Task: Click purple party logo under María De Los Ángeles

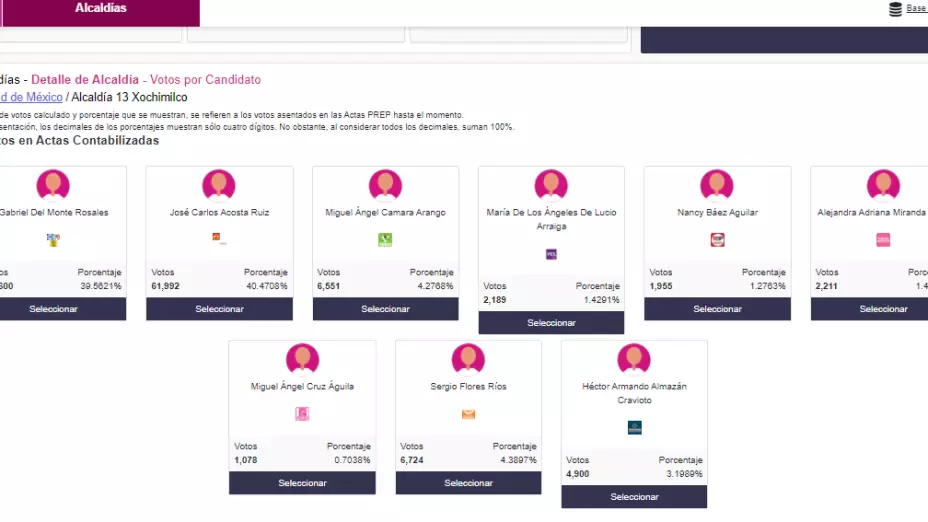Action: (x=551, y=254)
